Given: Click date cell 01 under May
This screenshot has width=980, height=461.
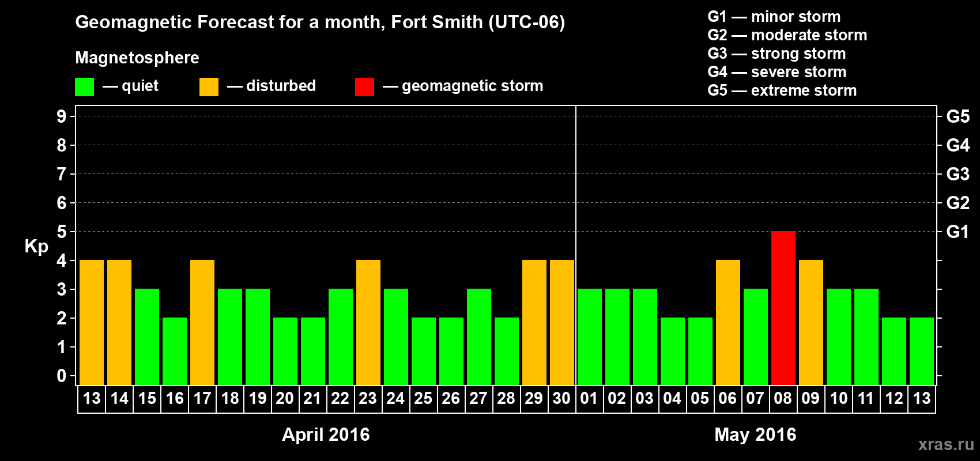Looking at the screenshot, I should 590,399.
